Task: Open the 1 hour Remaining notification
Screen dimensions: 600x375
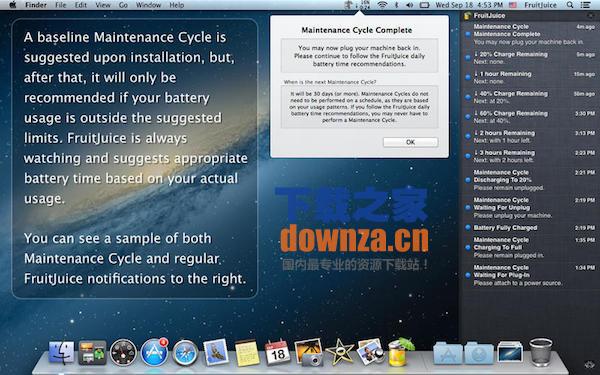Action: coord(530,77)
